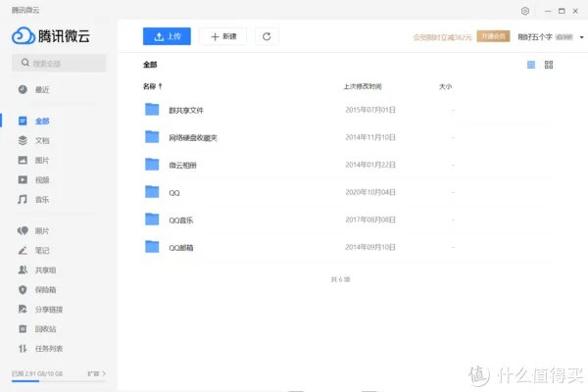
Task: Click the 腾讯微云 cloud logo
Action: 51,36
